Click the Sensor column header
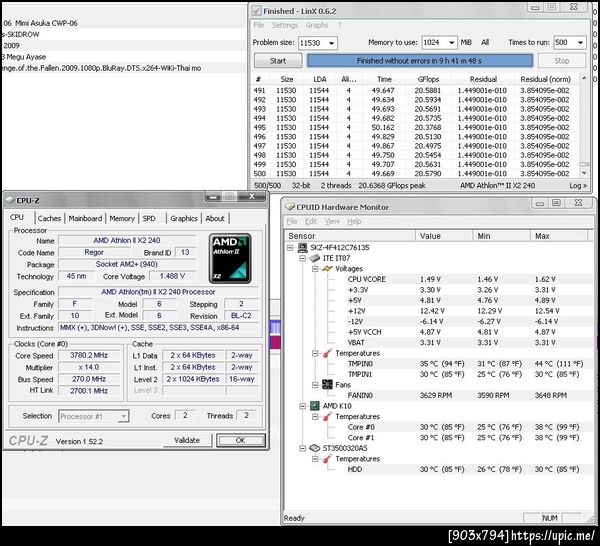This screenshot has width=600, height=546. point(350,236)
